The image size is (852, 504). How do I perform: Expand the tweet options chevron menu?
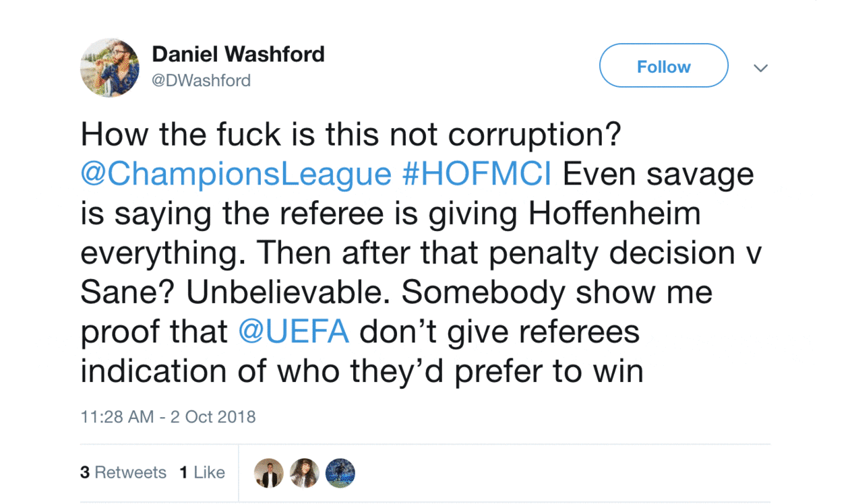pyautogui.click(x=760, y=68)
